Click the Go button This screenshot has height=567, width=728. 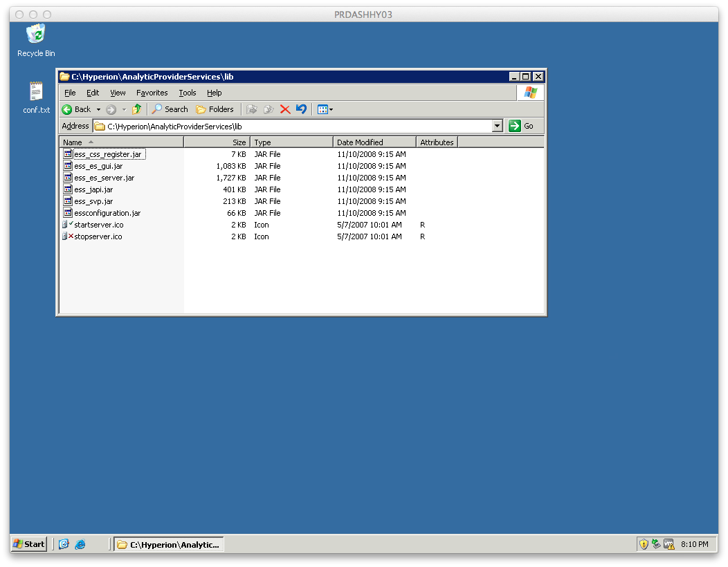(x=521, y=127)
